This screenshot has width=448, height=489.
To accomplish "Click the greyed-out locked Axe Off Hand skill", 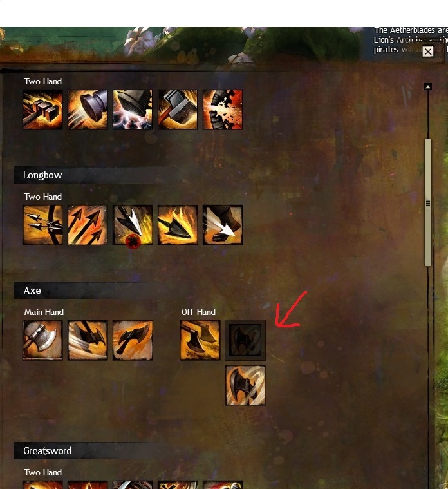I will [245, 340].
